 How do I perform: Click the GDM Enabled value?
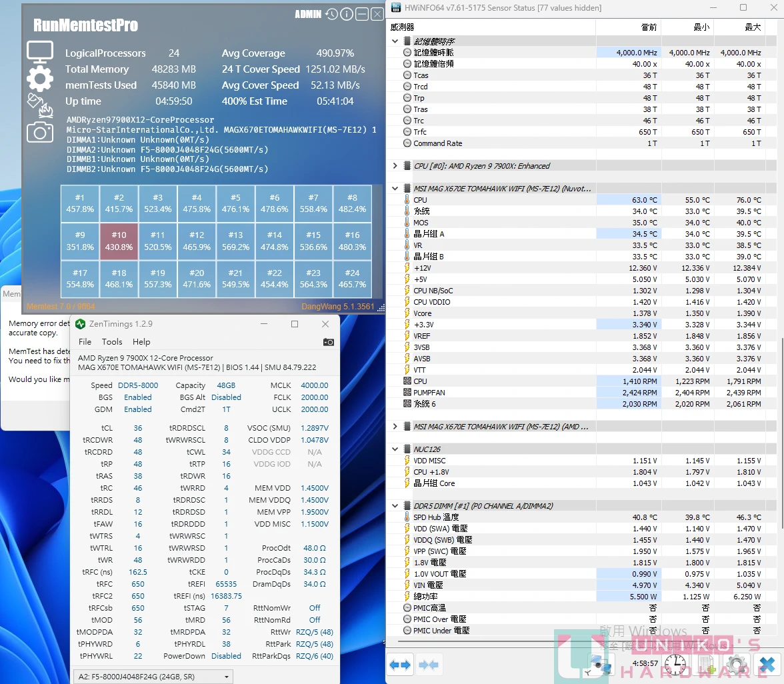pos(138,409)
